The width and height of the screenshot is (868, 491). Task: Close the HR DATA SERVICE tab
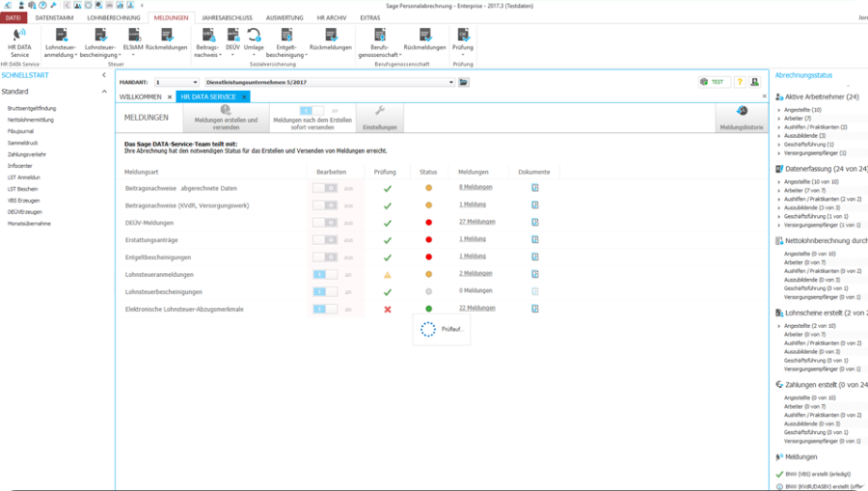click(244, 96)
